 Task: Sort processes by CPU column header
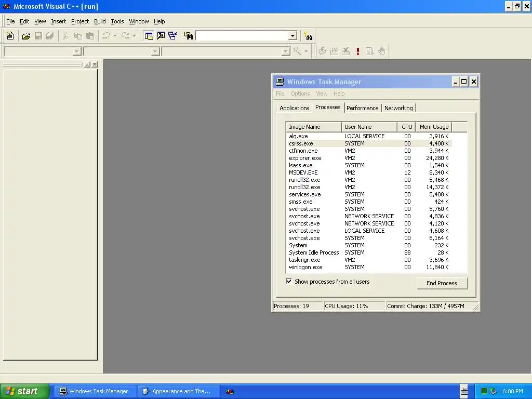pos(406,127)
